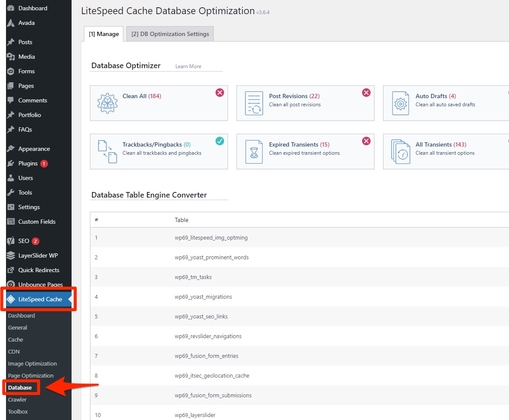Click the Expired Transients hourglass icon
The height and width of the screenshot is (420, 509).
[x=254, y=151]
